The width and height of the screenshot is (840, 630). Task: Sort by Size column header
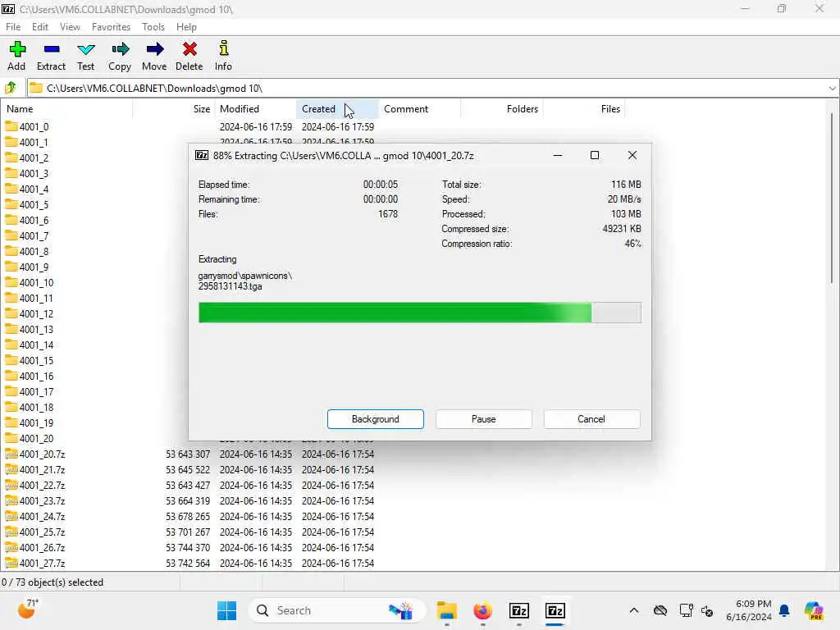(x=174, y=109)
